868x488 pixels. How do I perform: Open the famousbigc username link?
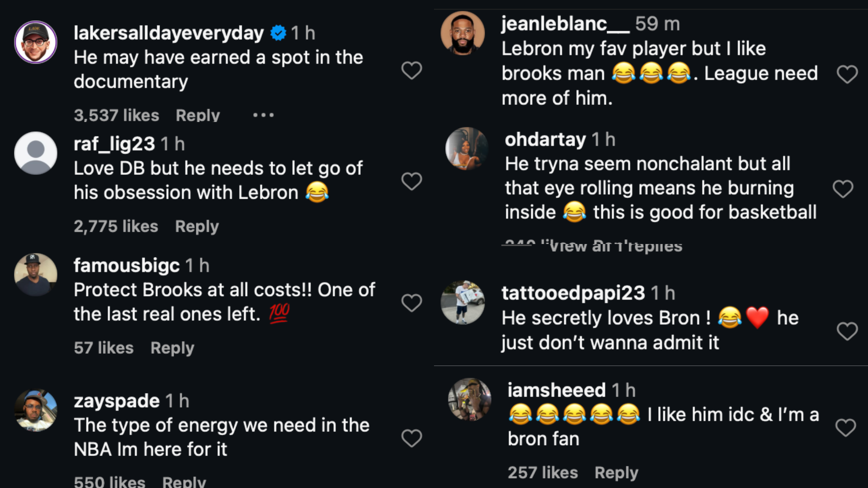127,266
